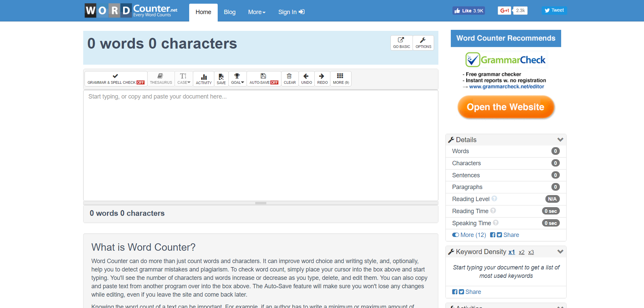
Task: Click the Reading Time help icon
Action: (493, 210)
